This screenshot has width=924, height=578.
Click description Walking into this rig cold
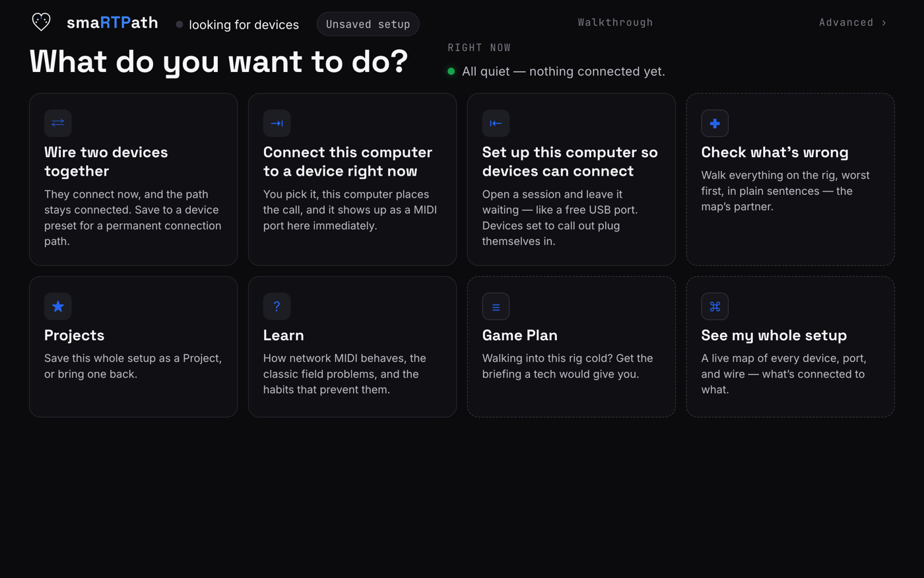(x=568, y=366)
